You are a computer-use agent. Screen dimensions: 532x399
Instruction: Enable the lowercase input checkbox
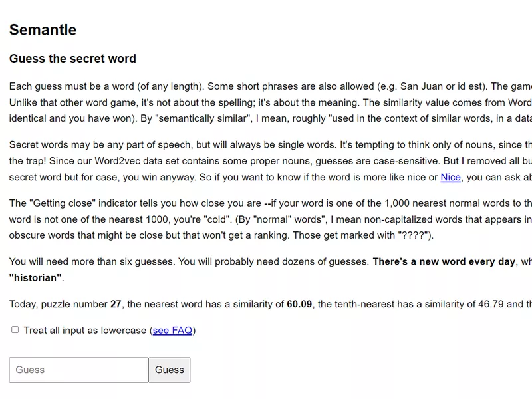click(15, 330)
